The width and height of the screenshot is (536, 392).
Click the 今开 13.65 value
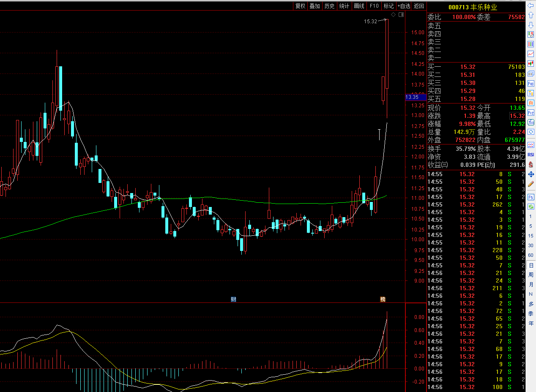[x=518, y=108]
